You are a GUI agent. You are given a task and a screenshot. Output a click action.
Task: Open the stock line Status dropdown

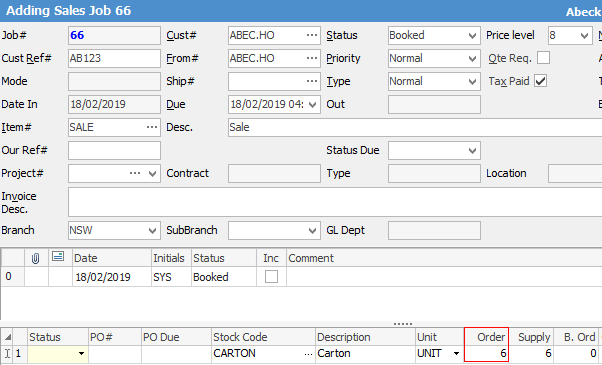pyautogui.click(x=81, y=353)
